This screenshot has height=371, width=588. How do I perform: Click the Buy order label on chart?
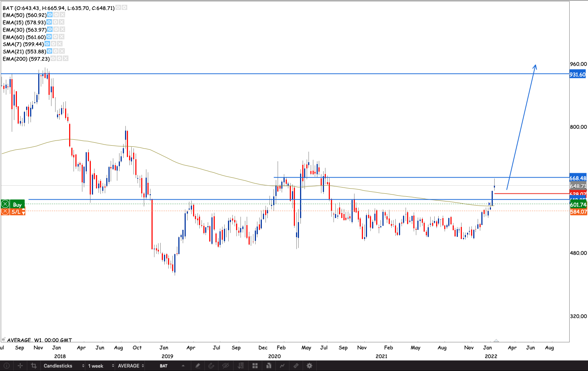17,204
